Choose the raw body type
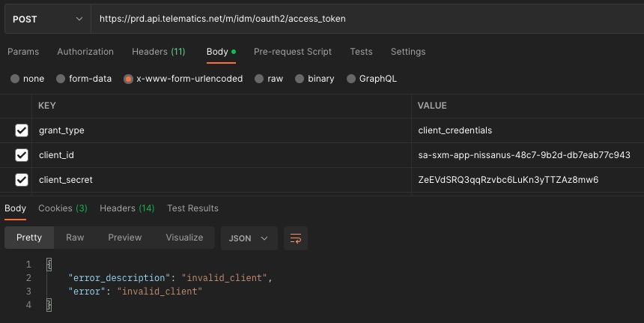This screenshot has height=323, width=644. [x=259, y=79]
